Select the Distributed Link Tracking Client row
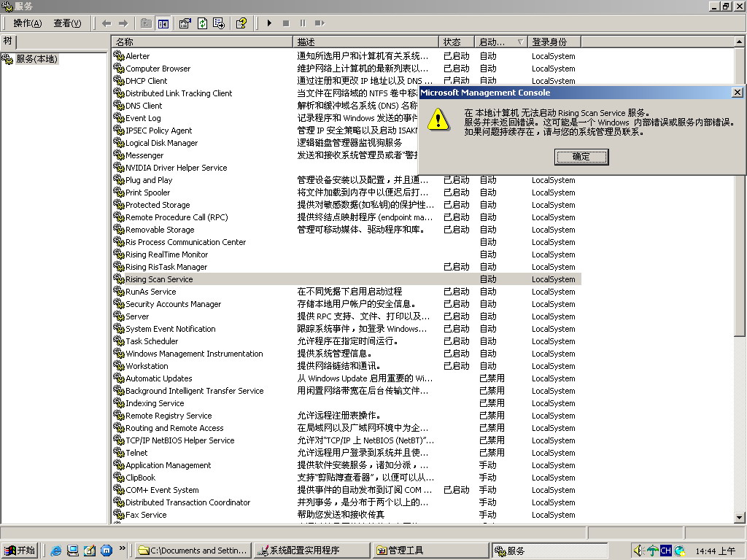This screenshot has height=560, width=747. pos(266,93)
